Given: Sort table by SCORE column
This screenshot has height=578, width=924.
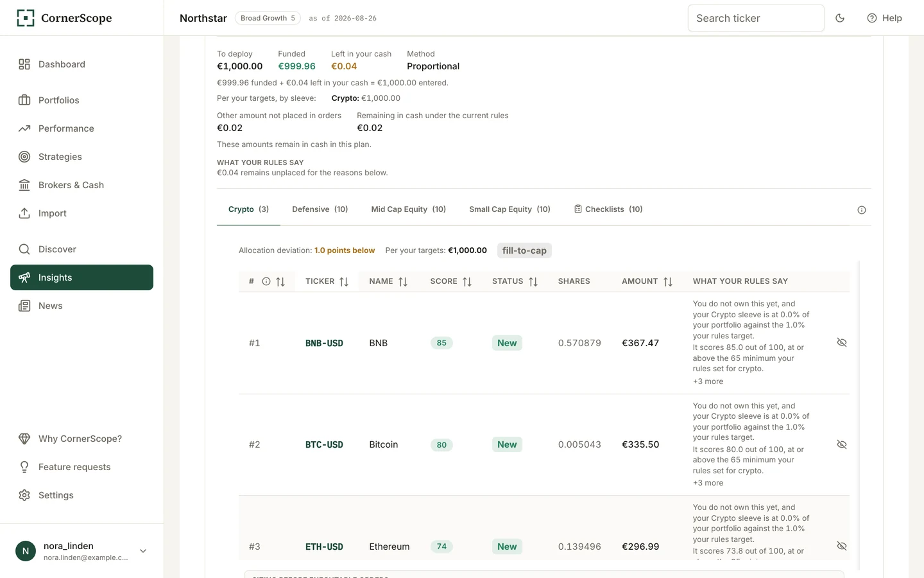Looking at the screenshot, I should pos(467,281).
